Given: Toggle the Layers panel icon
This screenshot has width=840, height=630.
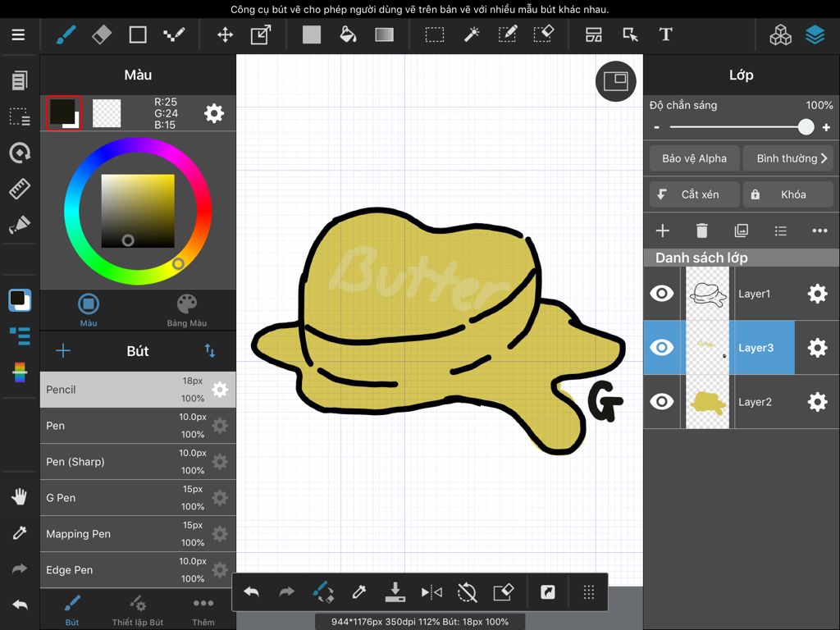Looking at the screenshot, I should pyautogui.click(x=815, y=34).
